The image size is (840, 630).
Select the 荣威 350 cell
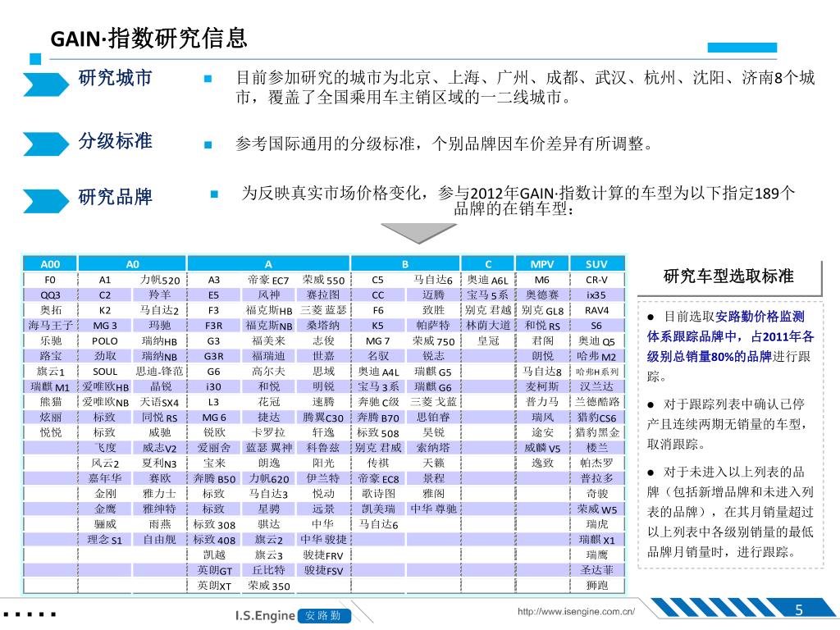(268, 586)
